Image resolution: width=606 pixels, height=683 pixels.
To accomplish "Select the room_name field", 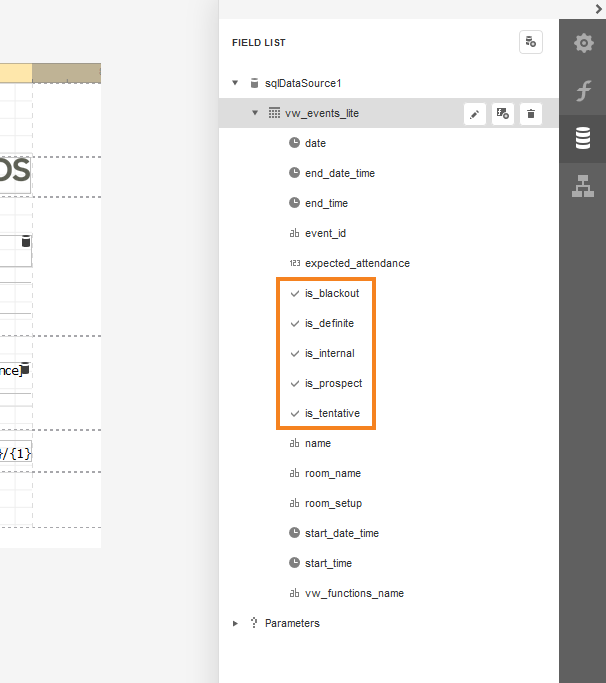I will 333,473.
